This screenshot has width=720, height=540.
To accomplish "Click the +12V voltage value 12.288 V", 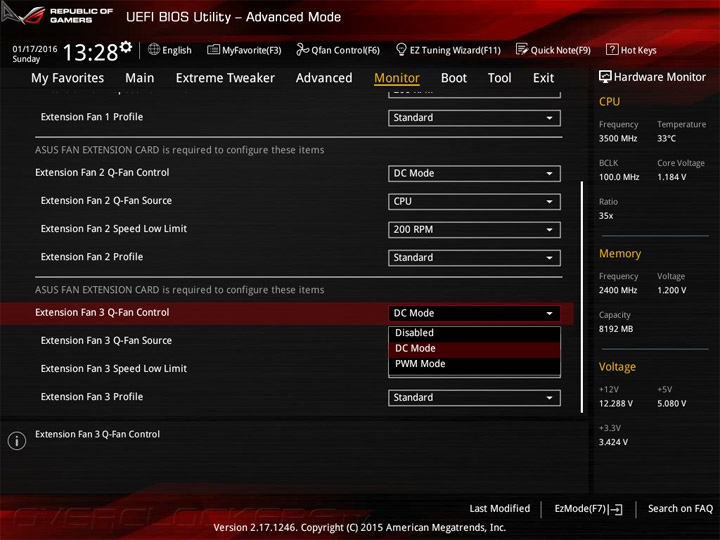I will [616, 404].
